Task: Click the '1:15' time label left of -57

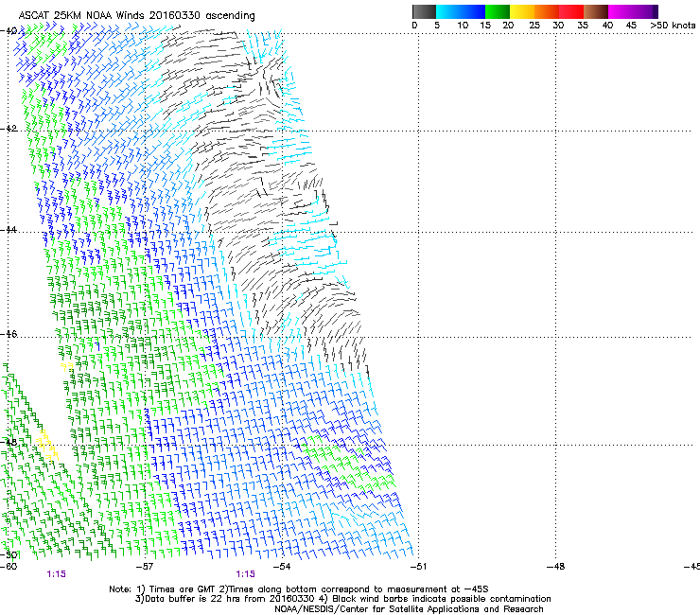Action: coord(56,574)
